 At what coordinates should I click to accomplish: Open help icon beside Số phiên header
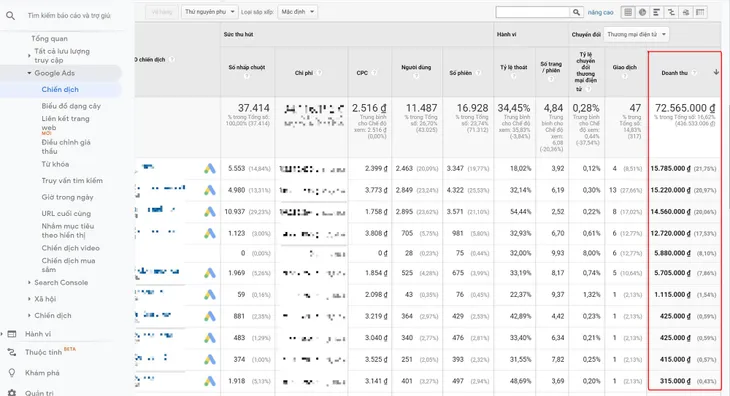(478, 73)
